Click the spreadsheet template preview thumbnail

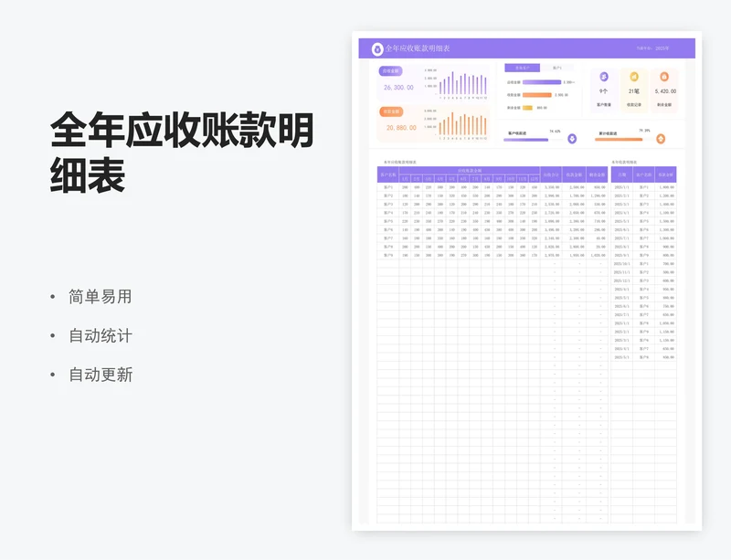pyautogui.click(x=527, y=280)
